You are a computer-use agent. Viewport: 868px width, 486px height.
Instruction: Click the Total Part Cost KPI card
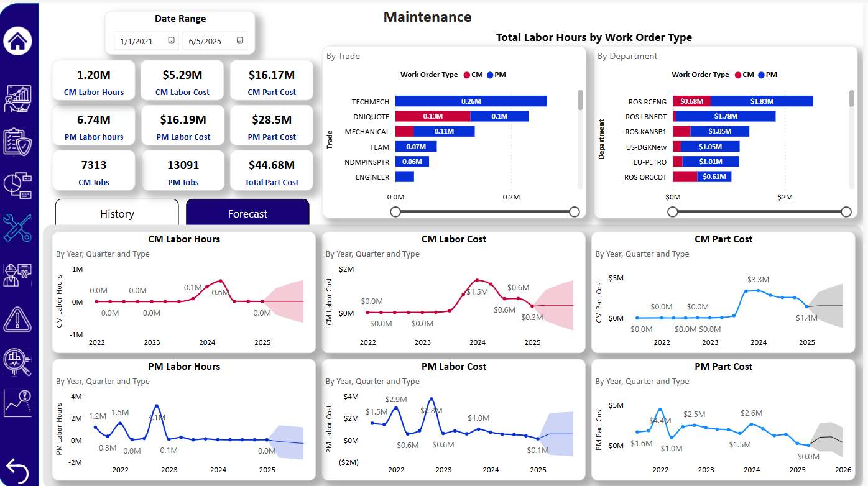pyautogui.click(x=271, y=170)
